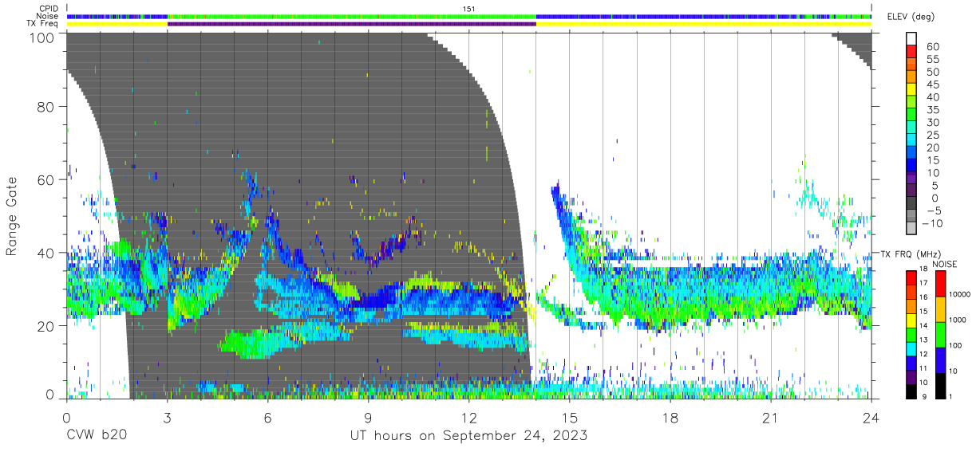Select Range Gate tick label '60'

(46, 179)
